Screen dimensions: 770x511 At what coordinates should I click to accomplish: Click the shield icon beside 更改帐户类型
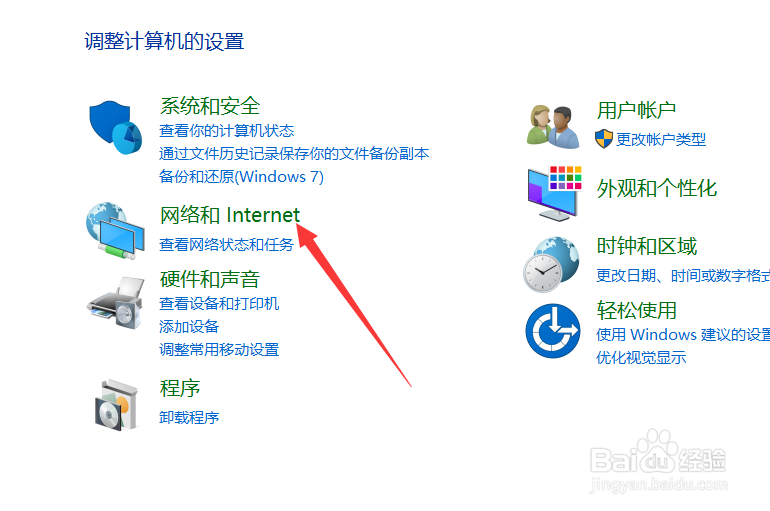604,139
